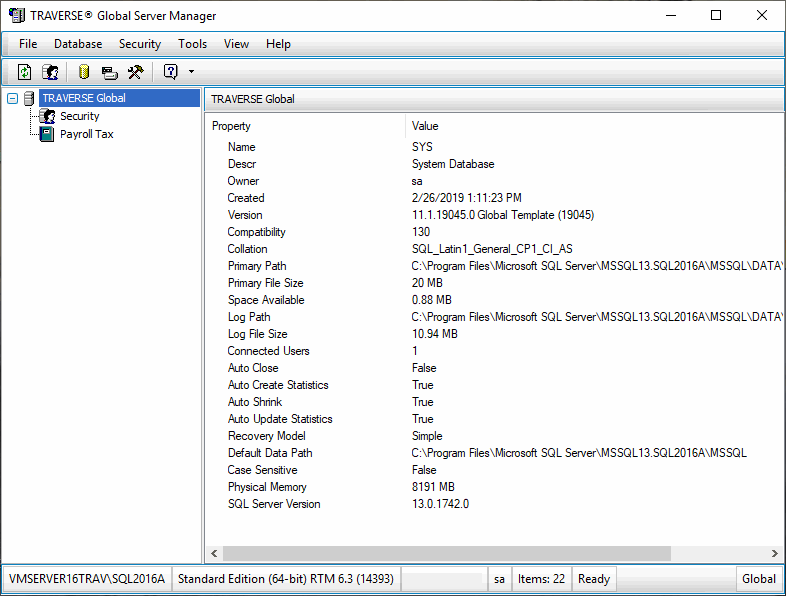Click the horizontal scrollbar right arrow
The image size is (786, 596).
[774, 553]
